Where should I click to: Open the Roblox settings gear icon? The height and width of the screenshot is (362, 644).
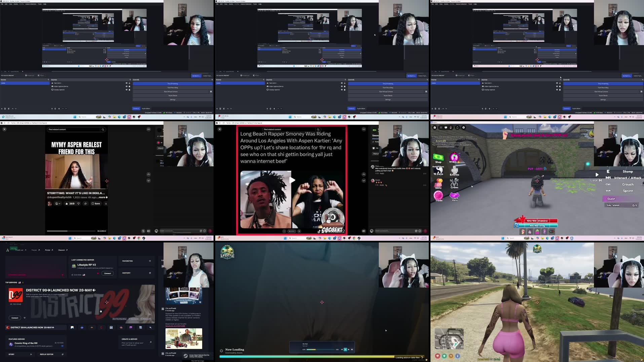pos(464,128)
